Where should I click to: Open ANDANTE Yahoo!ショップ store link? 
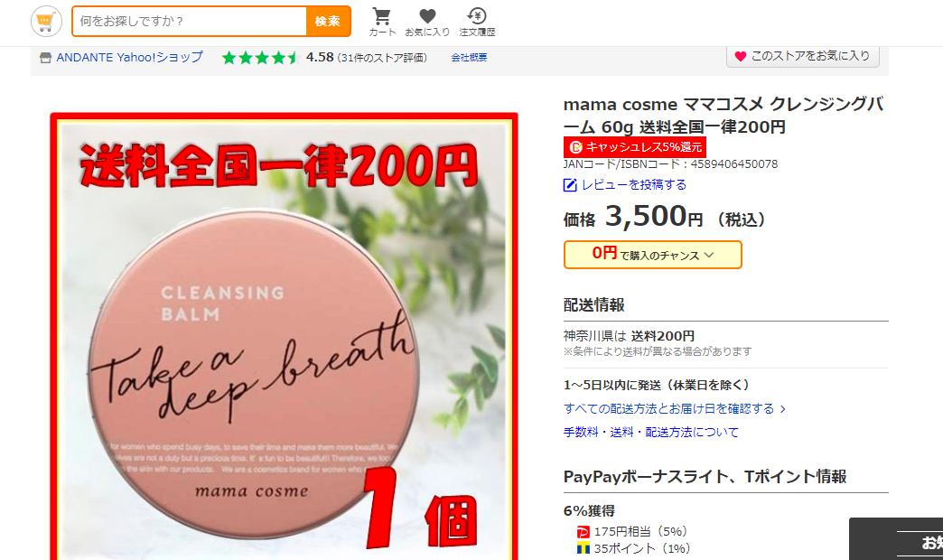129,58
